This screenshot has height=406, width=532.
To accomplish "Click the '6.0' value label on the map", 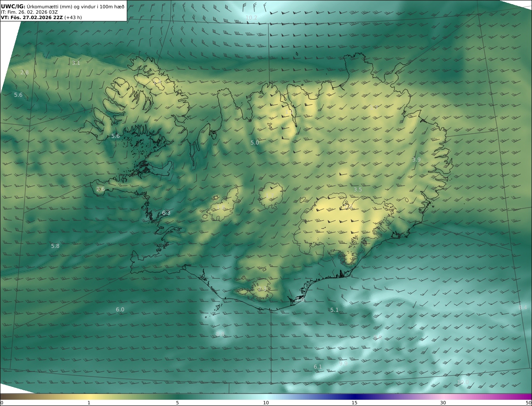I will pos(120,309).
